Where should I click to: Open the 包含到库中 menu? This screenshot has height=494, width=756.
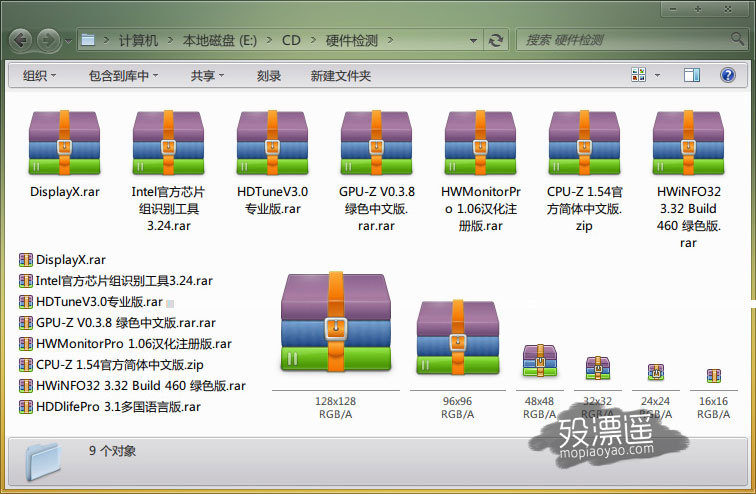tap(123, 76)
